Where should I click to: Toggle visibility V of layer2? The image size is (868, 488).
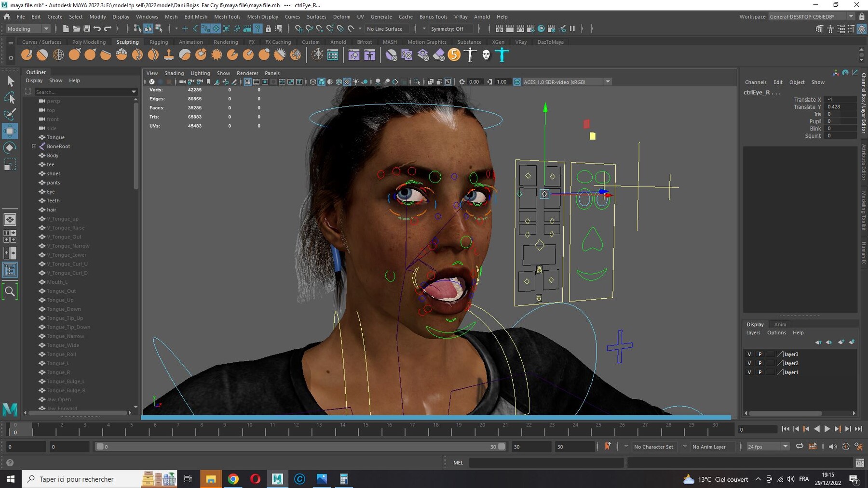[749, 363]
